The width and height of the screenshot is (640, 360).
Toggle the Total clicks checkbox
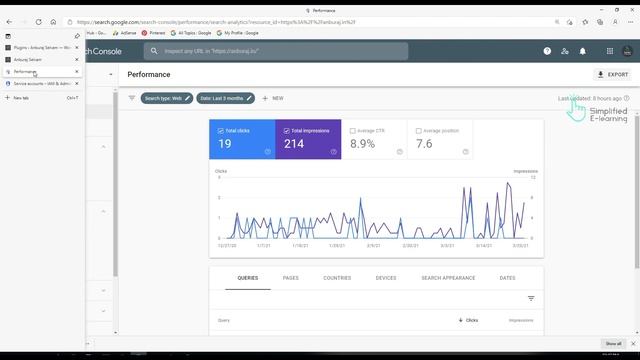(x=220, y=131)
